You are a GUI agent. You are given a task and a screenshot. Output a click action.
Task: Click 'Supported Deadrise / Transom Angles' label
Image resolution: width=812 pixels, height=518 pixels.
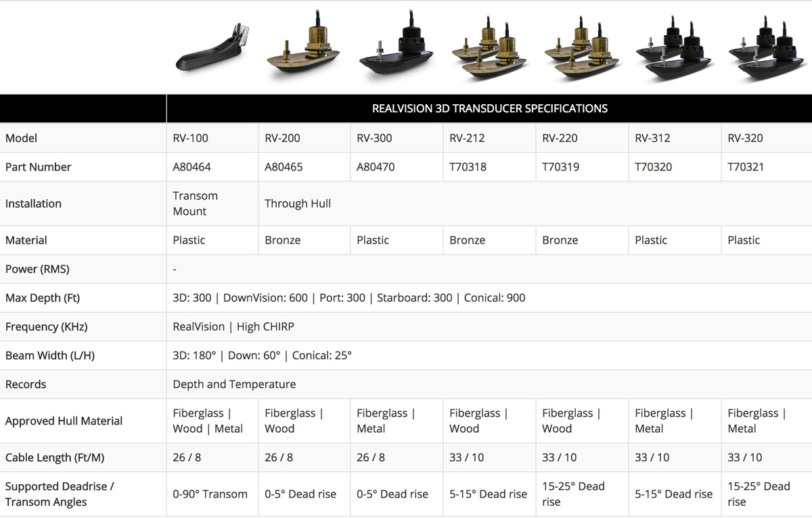pyautogui.click(x=60, y=494)
